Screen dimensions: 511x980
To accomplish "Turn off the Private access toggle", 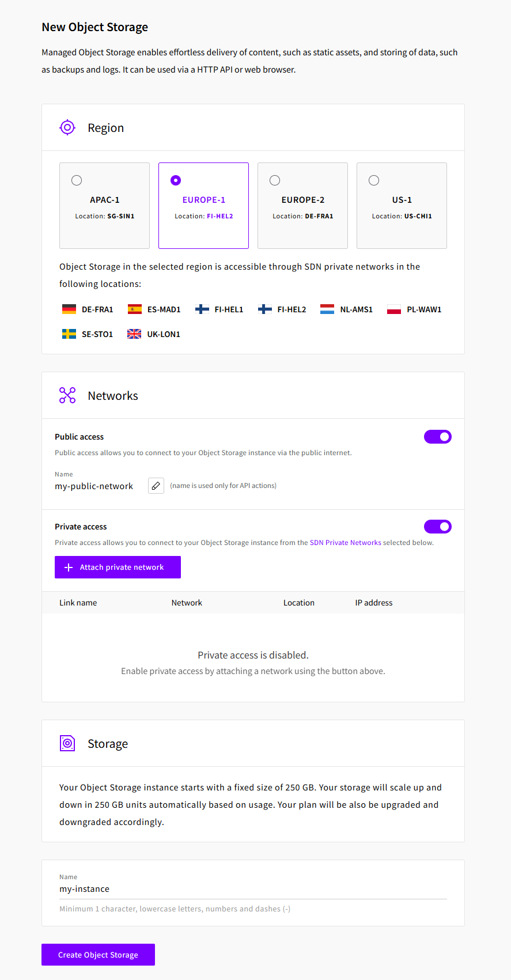I will click(x=437, y=526).
